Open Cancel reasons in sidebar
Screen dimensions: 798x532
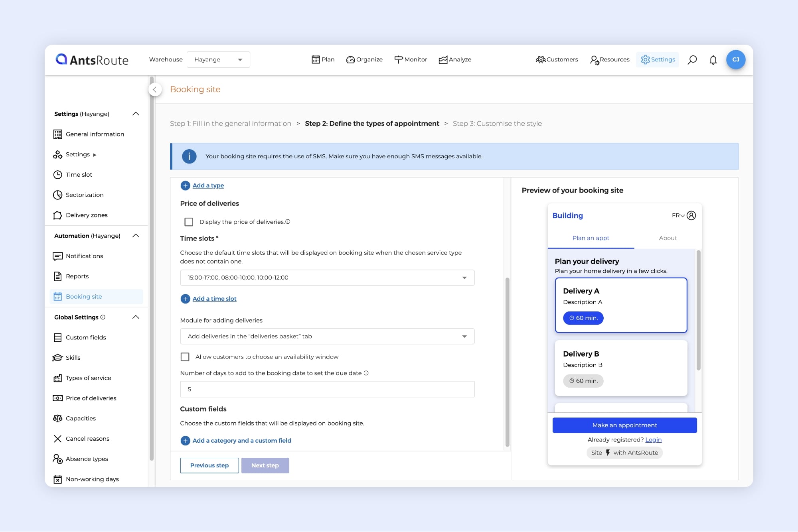point(87,439)
